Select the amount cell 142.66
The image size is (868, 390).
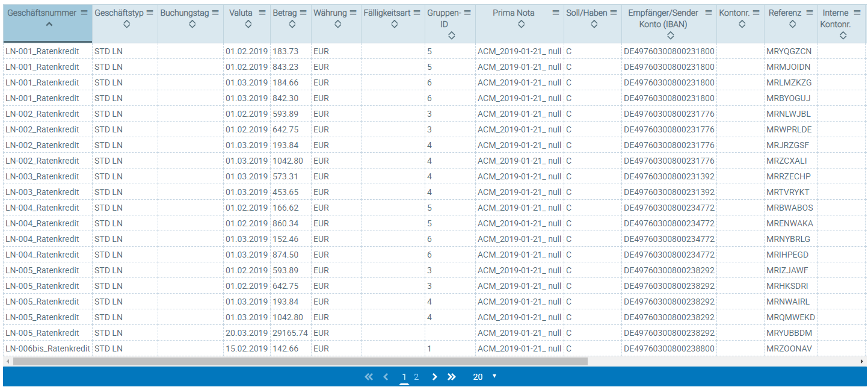click(290, 348)
